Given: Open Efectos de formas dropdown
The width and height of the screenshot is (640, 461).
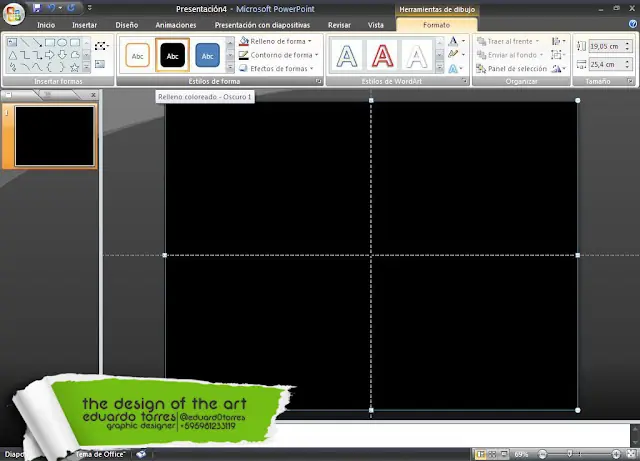Looking at the screenshot, I should coord(276,69).
